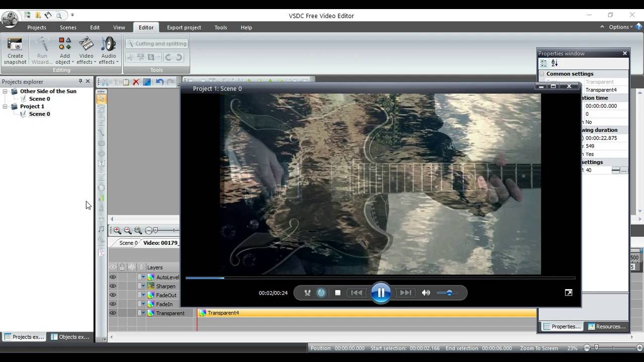This screenshot has height=362, width=644.
Task: Click the open project folder icon in quick access bar
Action: (x=38, y=16)
